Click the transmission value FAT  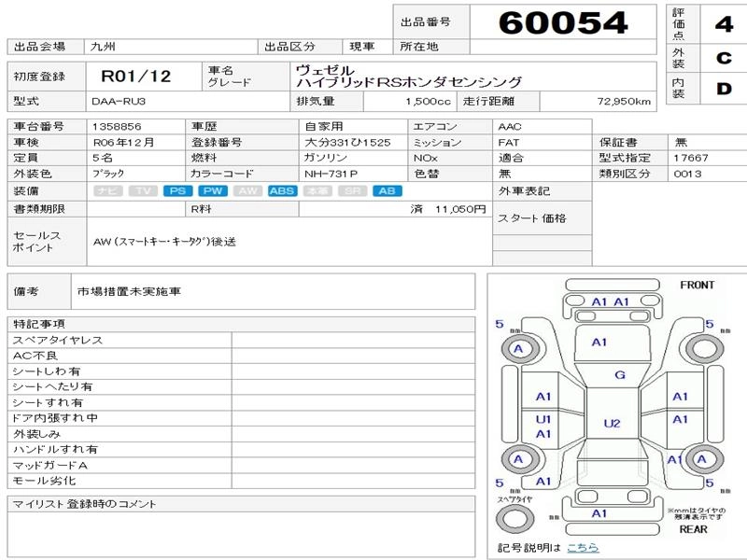click(508, 143)
